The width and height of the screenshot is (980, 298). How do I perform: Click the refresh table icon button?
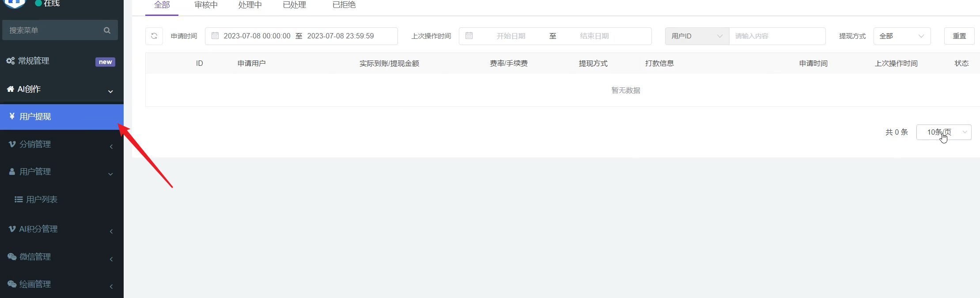pos(154,36)
